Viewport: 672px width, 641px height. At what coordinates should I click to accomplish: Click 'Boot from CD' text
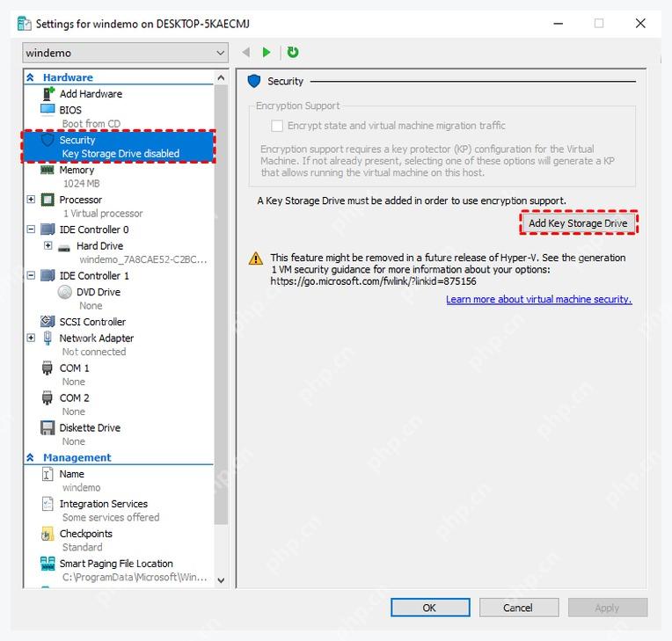pos(91,123)
